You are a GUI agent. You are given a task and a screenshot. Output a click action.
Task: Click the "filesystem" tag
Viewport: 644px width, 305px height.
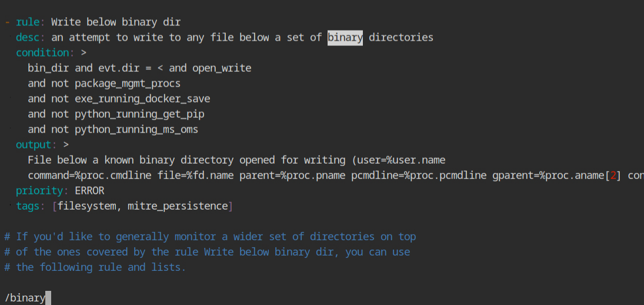86,206
